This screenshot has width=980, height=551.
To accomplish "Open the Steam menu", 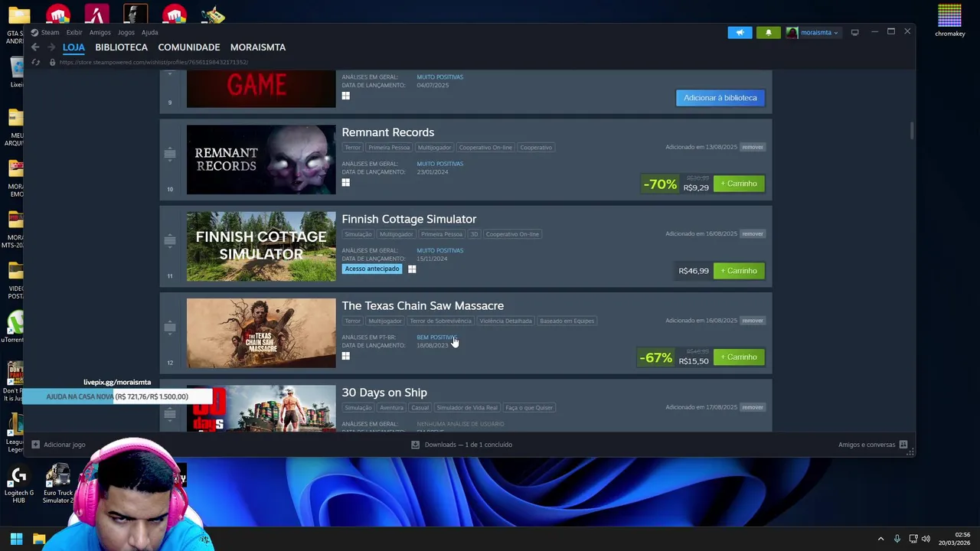I will 50,32.
